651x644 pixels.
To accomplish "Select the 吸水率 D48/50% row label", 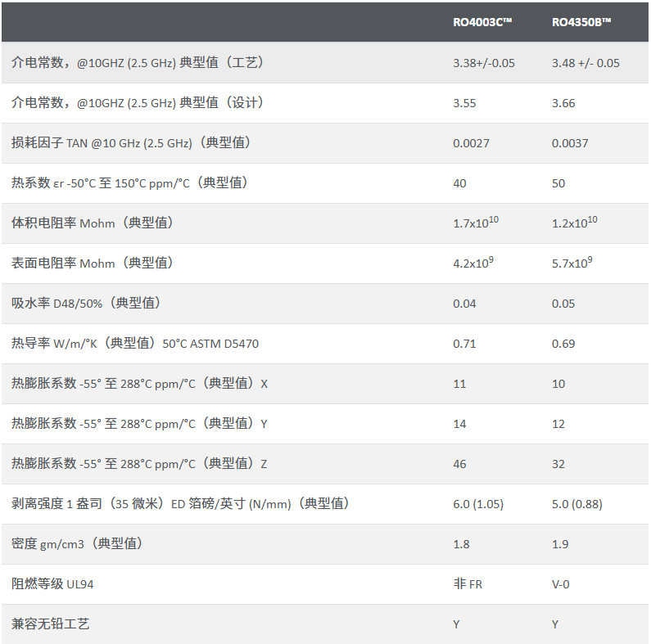I will [x=85, y=304].
